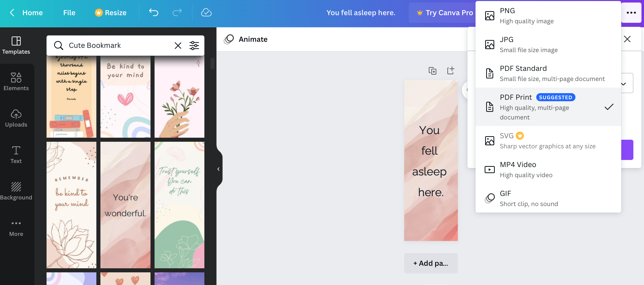Click the add element icon toolbar
644x285 pixels.
click(451, 70)
